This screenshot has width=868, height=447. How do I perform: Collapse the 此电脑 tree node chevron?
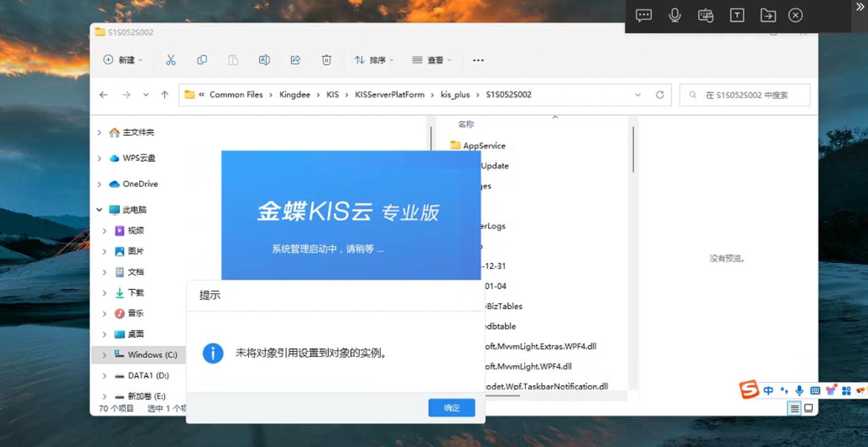(x=99, y=210)
